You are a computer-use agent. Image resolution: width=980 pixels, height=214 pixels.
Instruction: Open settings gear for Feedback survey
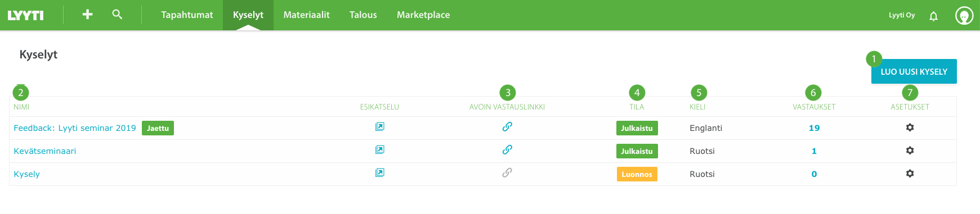910,128
